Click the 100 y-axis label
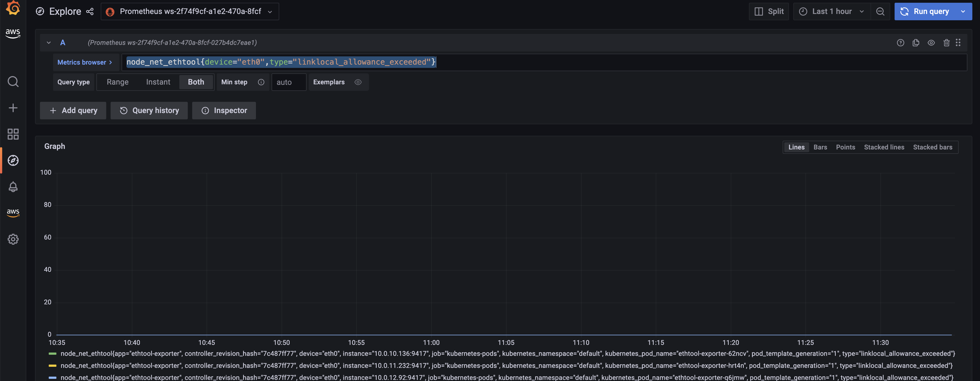Screen dimensions: 980x381 click(x=46, y=173)
